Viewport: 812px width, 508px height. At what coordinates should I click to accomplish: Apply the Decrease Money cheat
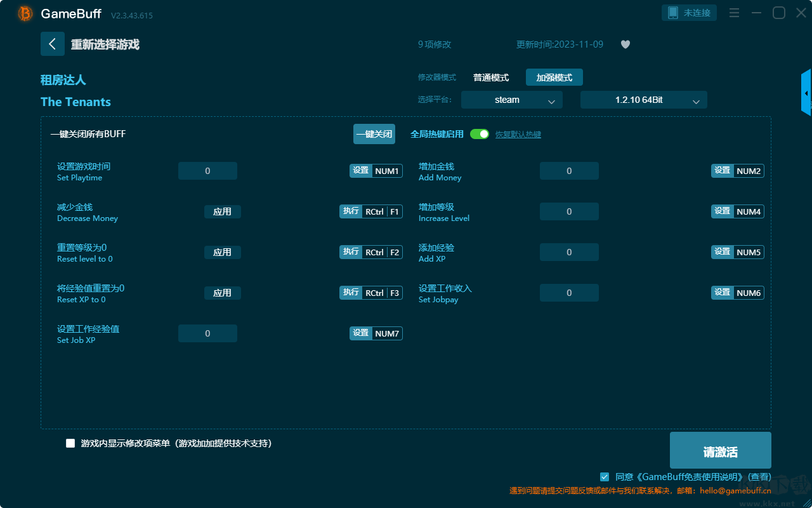coord(223,211)
